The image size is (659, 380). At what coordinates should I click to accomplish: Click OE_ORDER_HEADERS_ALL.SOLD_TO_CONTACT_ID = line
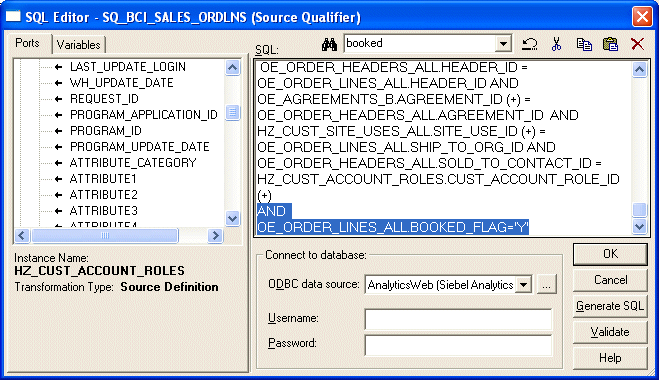[x=429, y=163]
